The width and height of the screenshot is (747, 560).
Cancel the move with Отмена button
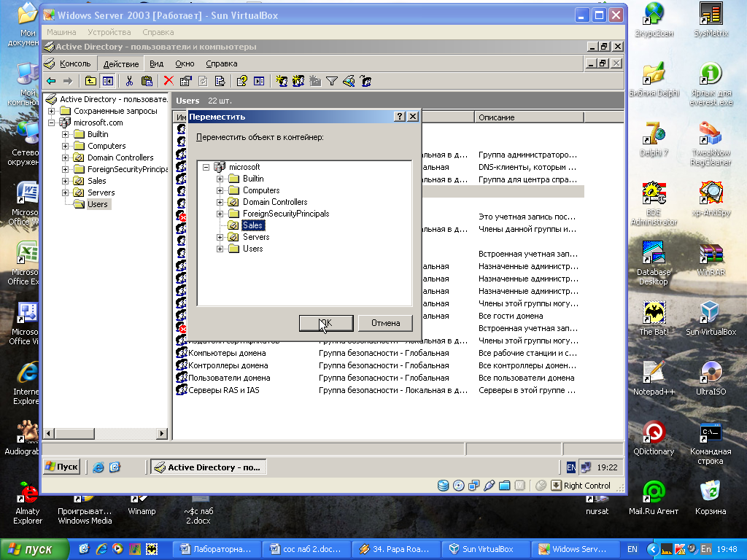click(385, 323)
